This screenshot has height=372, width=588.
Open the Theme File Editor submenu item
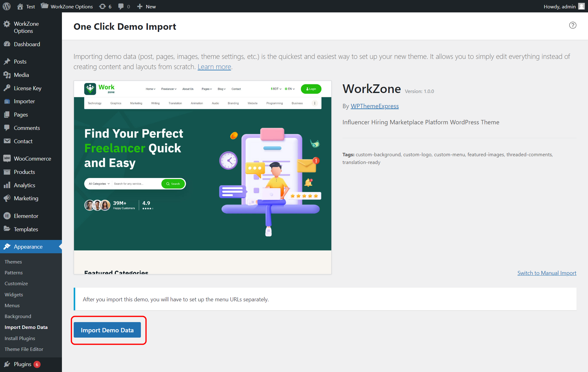[x=24, y=349]
